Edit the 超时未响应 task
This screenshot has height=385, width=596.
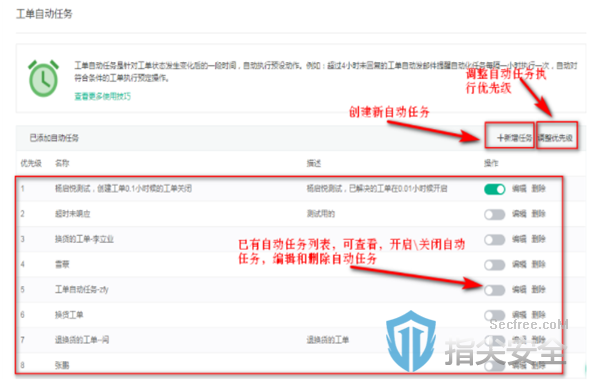(x=519, y=214)
